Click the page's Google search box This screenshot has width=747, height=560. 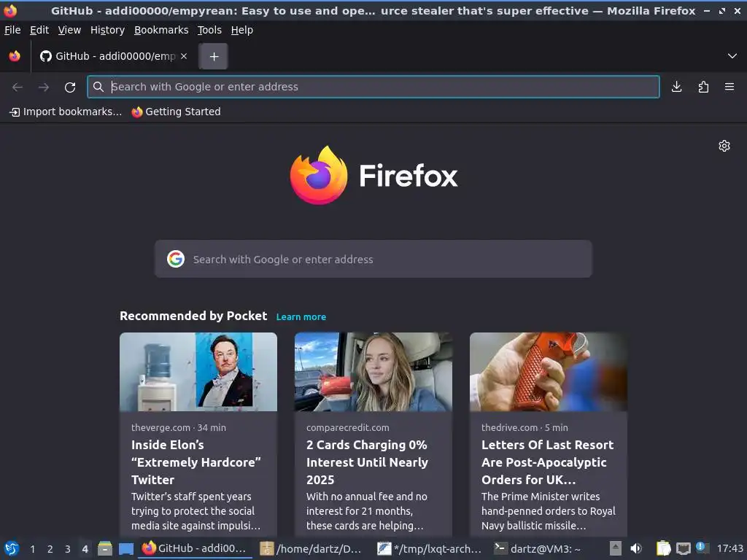[373, 259]
